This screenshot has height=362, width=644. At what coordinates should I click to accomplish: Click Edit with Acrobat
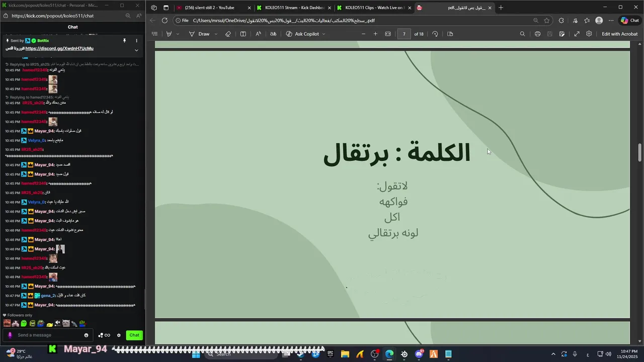[x=619, y=34]
